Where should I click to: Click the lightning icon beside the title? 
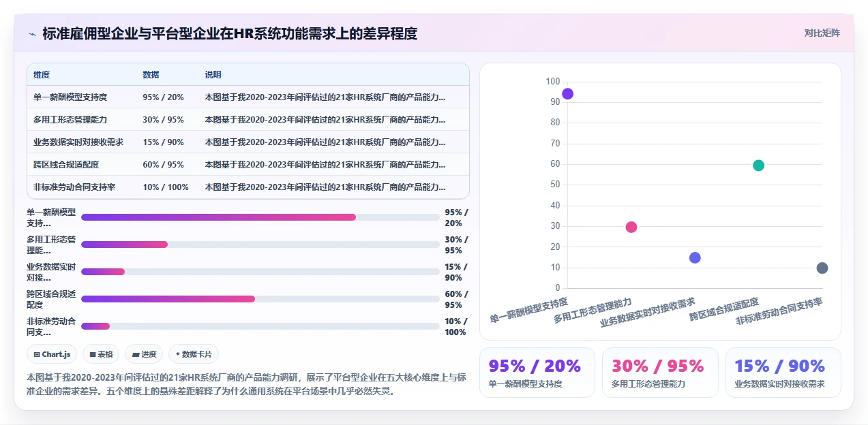click(32, 33)
